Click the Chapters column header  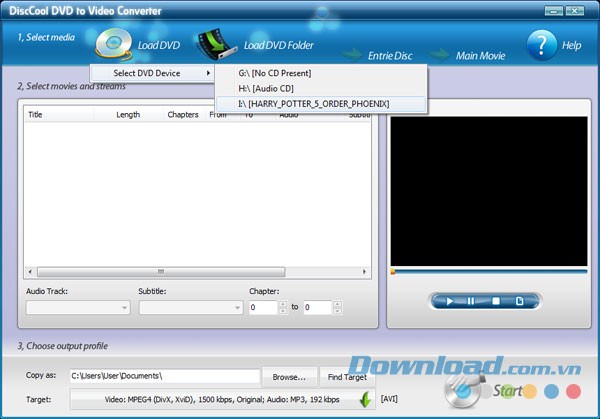click(183, 114)
